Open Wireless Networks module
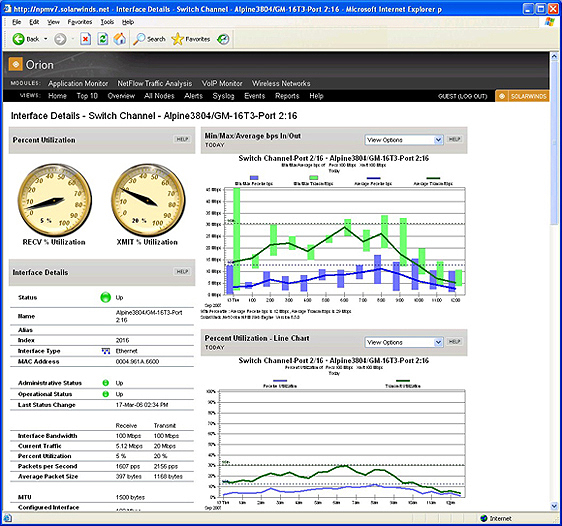Image resolution: width=562 pixels, height=526 pixels. (281, 83)
